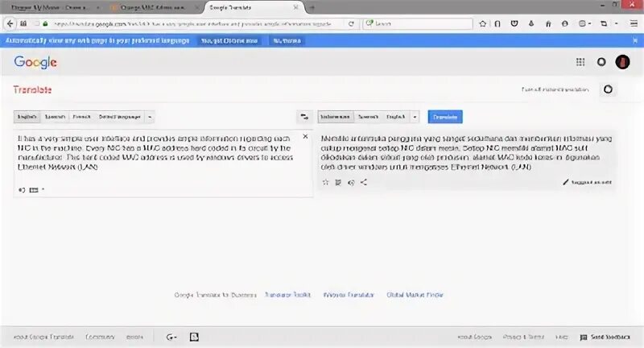Click Suggest an edit pencil
Screen dimensions: 644x348
[x=587, y=182]
